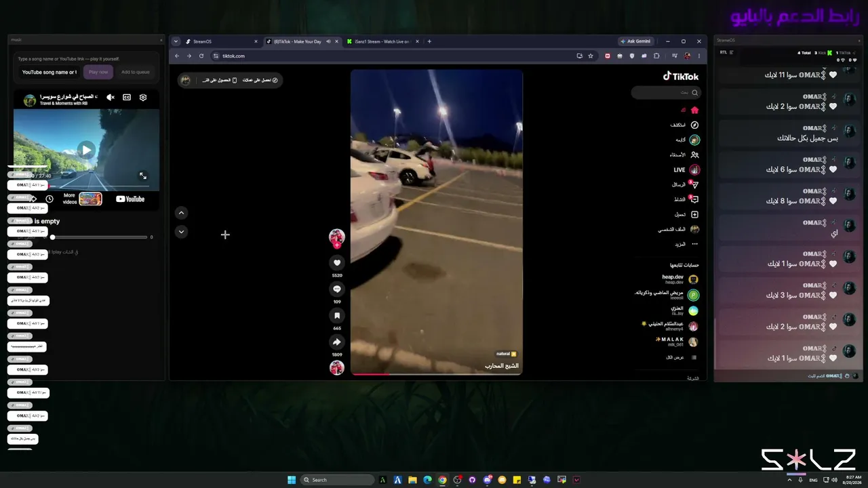Click the 'Get app' pill on TikTok

219,80
